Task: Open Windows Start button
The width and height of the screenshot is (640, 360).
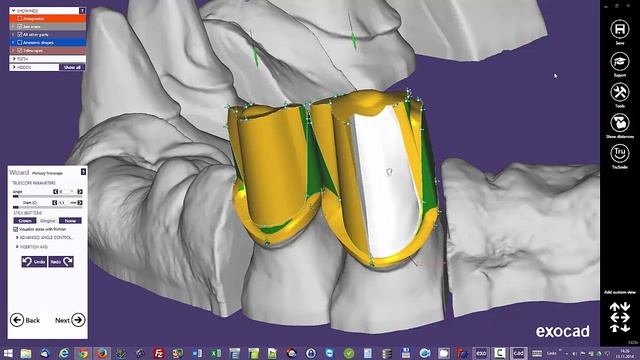Action: (x=8, y=353)
